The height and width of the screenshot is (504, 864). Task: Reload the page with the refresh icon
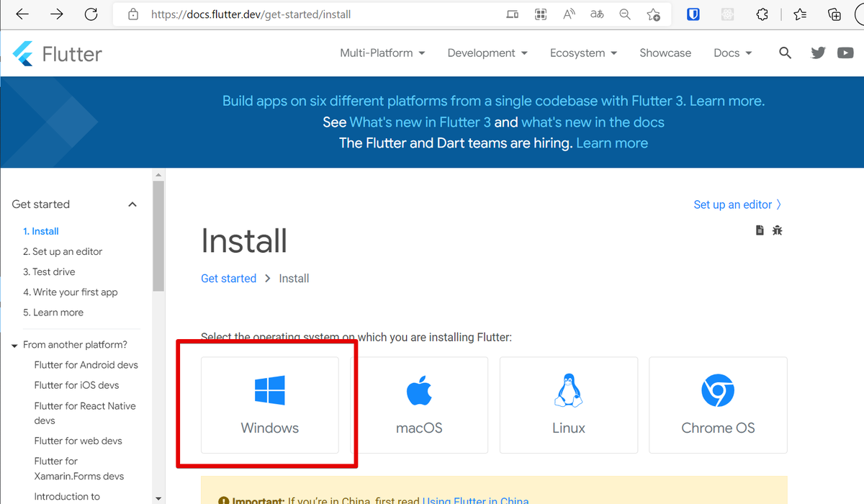[91, 14]
